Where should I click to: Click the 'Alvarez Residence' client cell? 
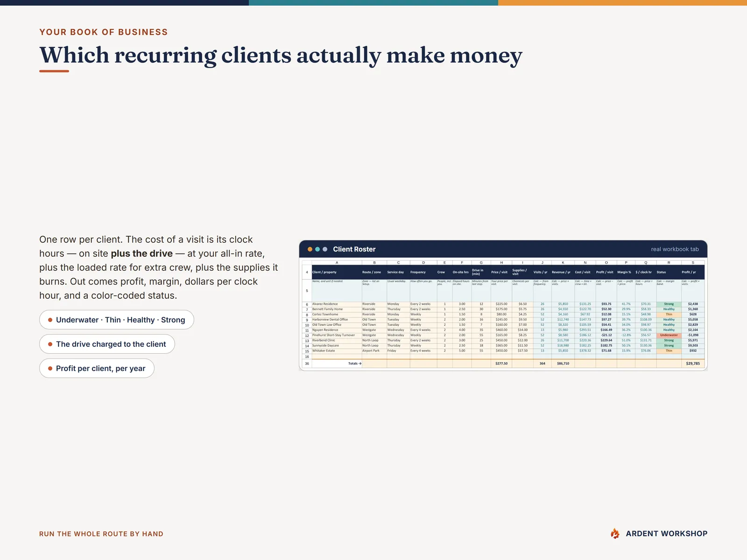[x=336, y=304]
